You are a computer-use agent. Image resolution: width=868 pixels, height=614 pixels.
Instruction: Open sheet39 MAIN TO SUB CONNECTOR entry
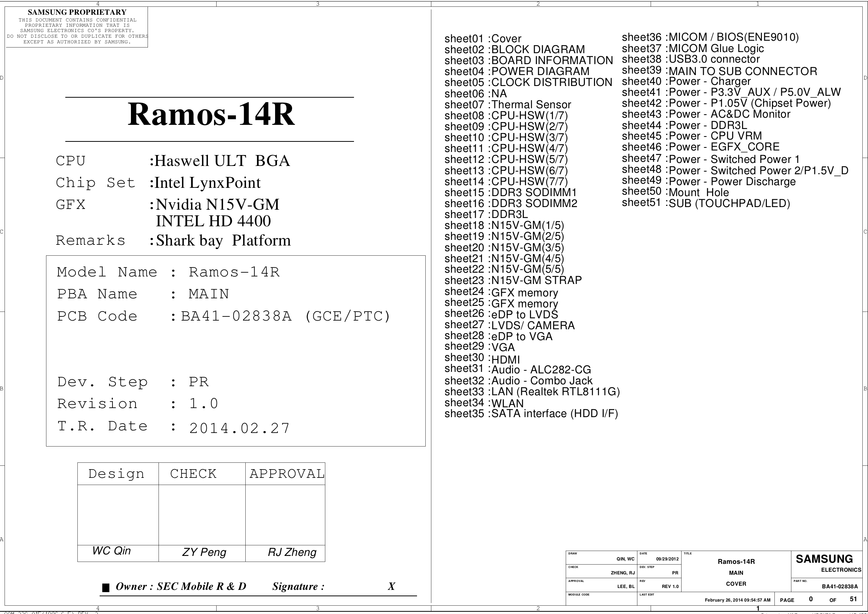coord(719,71)
